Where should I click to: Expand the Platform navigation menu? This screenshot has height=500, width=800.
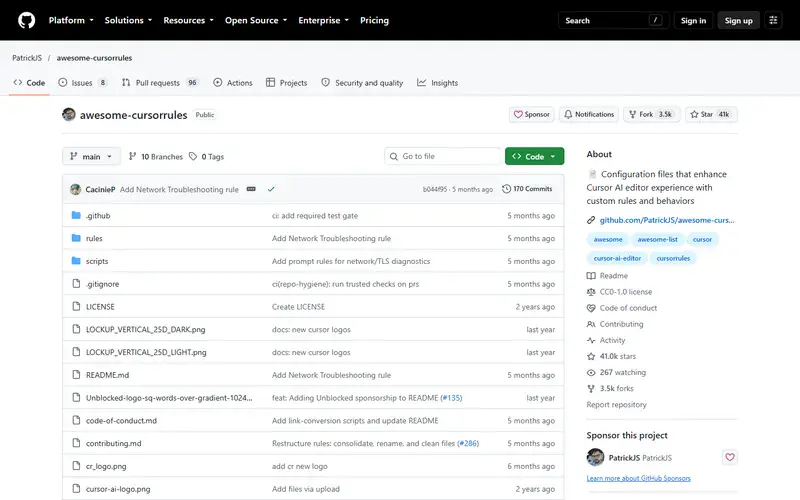71,20
